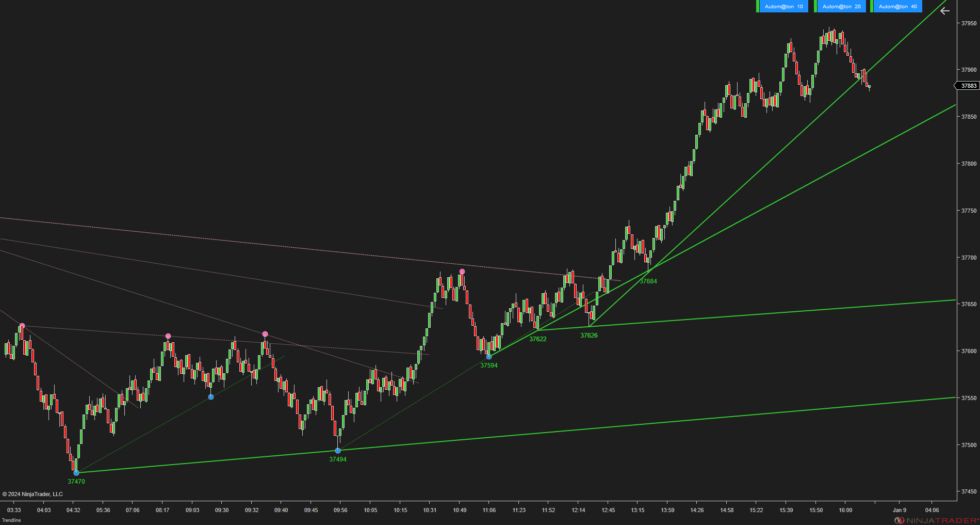The height and width of the screenshot is (525, 980).
Task: Click the Autom@ton 20 button
Action: 841,6
